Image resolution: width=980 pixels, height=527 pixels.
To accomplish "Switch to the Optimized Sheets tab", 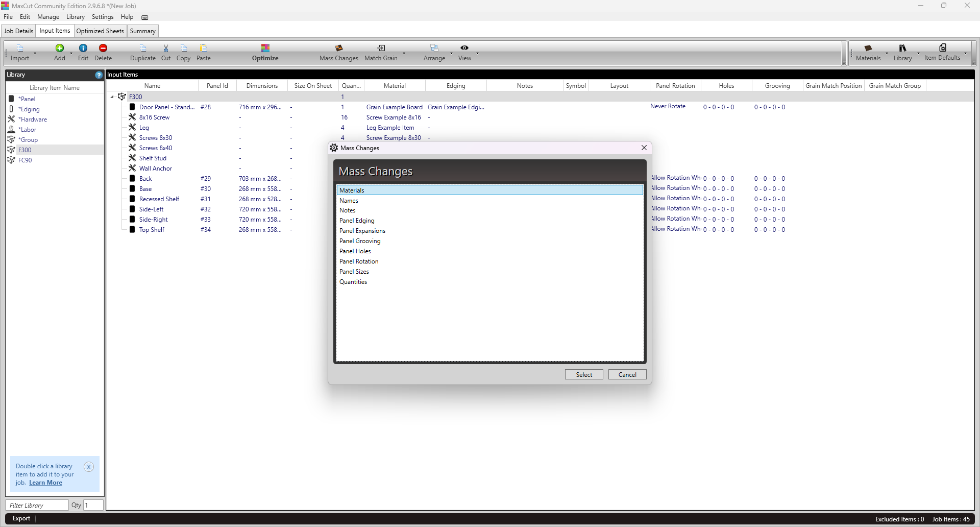I will pos(100,31).
